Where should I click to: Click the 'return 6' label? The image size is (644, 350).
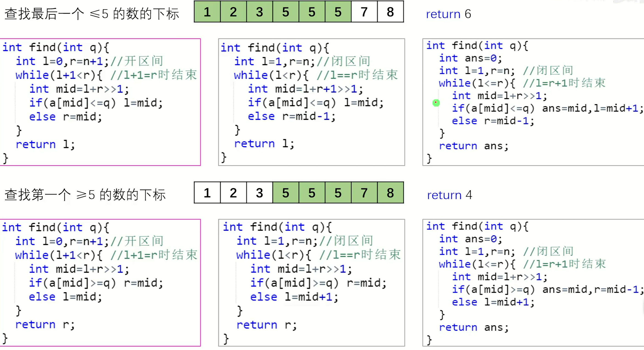(448, 14)
